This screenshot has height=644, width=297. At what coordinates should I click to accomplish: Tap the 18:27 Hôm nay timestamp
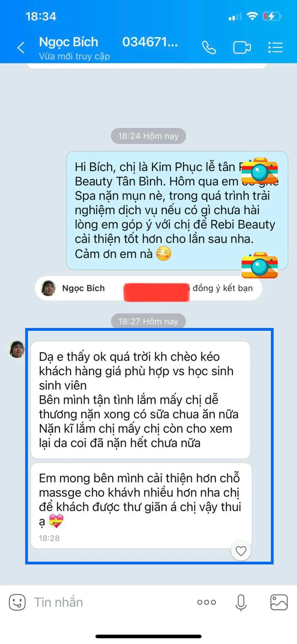(x=148, y=321)
